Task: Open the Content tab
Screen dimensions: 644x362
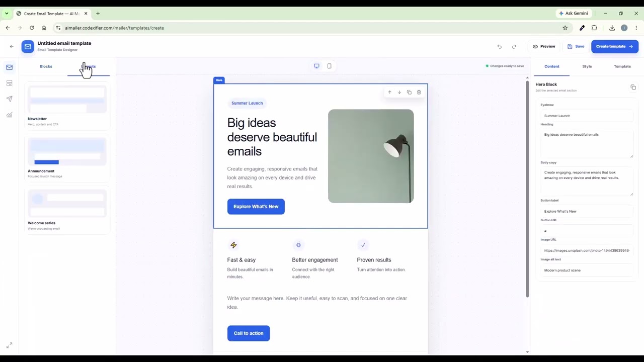Action: (x=551, y=66)
